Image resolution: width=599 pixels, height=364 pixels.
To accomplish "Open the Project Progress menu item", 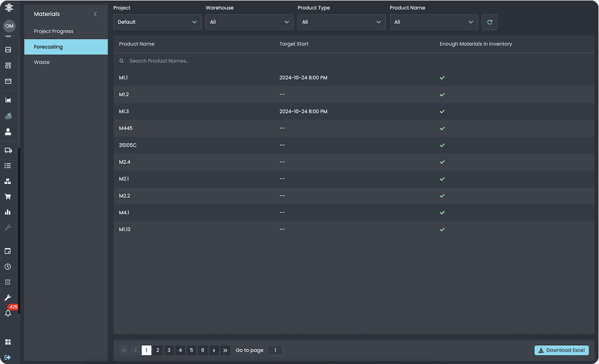I will [54, 31].
